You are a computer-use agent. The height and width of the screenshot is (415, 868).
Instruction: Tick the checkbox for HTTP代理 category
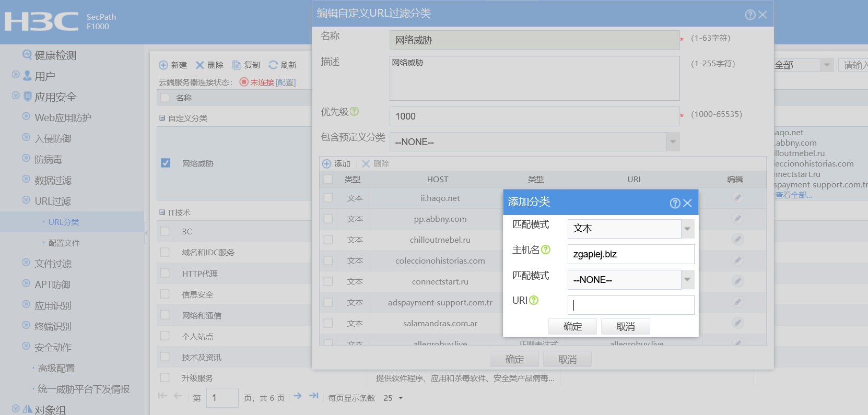tap(165, 273)
